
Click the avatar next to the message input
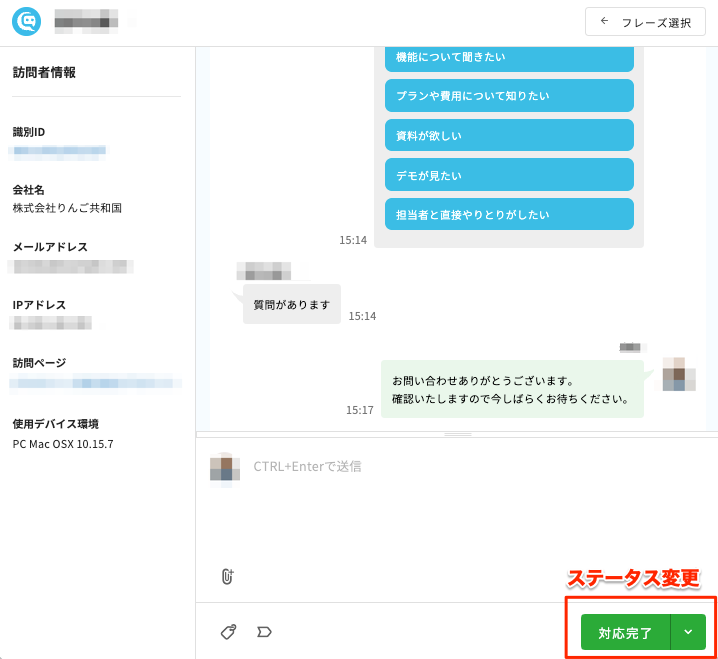[x=225, y=467]
